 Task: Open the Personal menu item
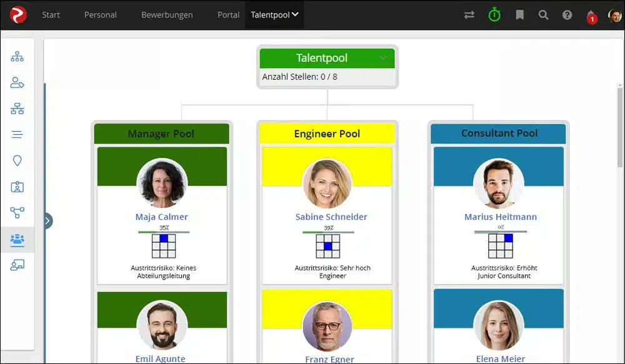pos(100,14)
